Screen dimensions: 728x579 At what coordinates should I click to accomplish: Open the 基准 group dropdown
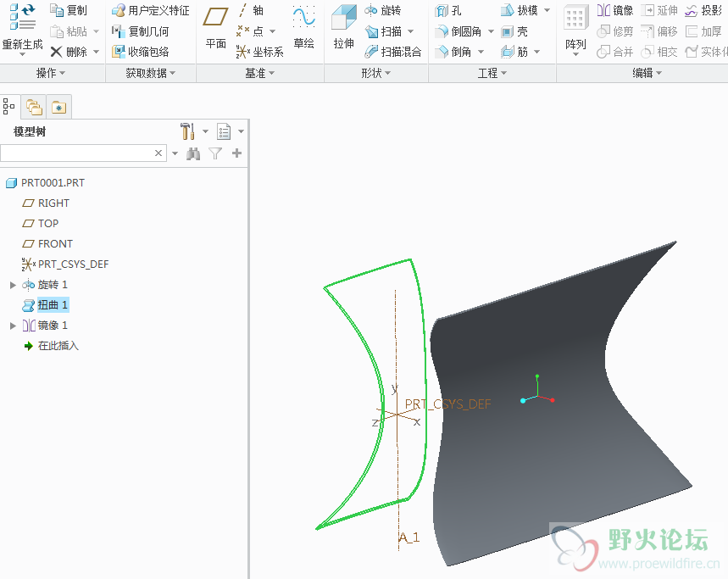click(x=260, y=73)
